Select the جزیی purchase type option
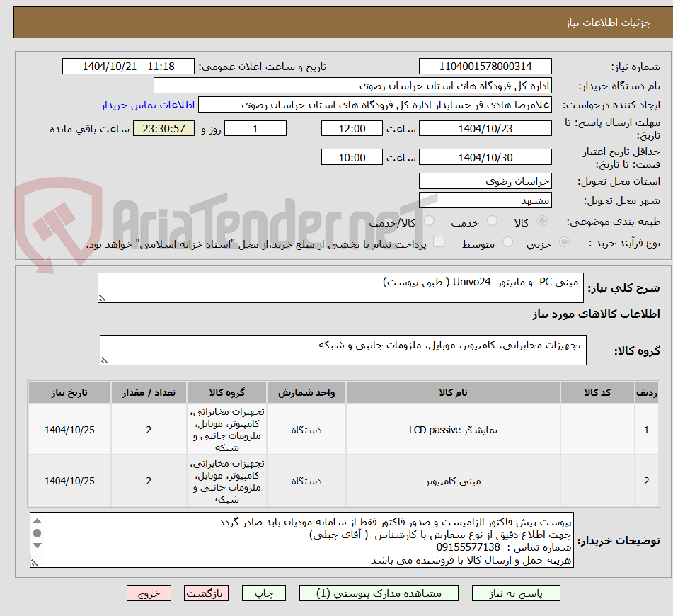Image resolution: width=673 pixels, height=616 pixels. coord(565,241)
